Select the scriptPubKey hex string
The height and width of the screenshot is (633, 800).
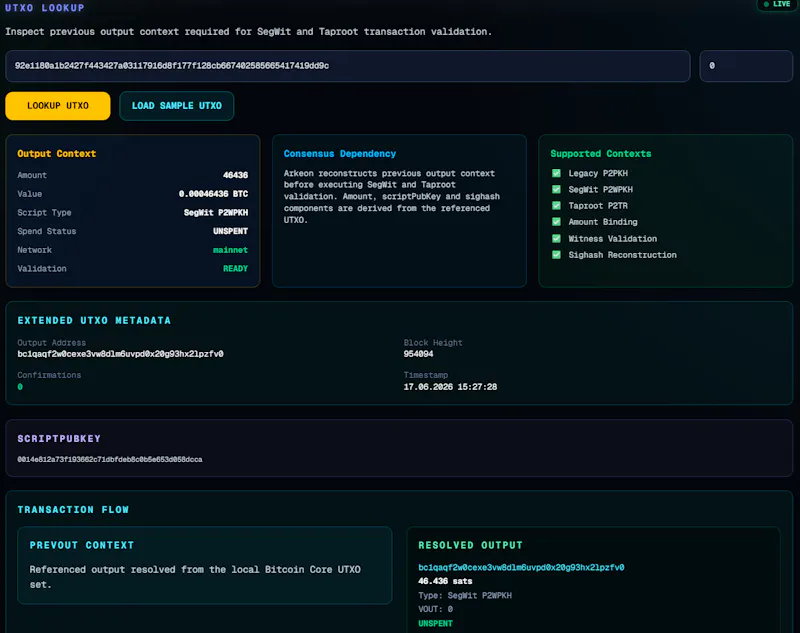point(110,460)
